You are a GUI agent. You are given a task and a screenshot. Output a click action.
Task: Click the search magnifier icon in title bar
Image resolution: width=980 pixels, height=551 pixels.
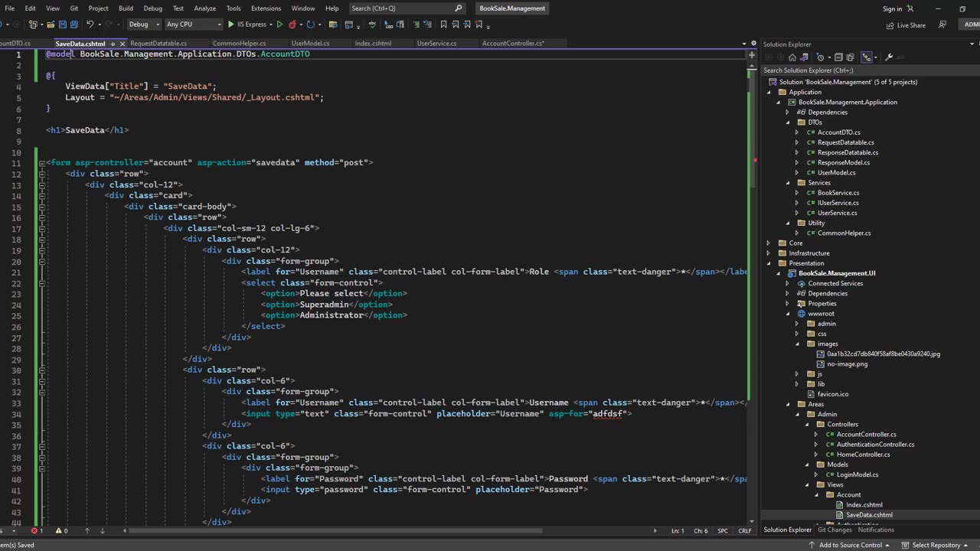click(x=459, y=8)
